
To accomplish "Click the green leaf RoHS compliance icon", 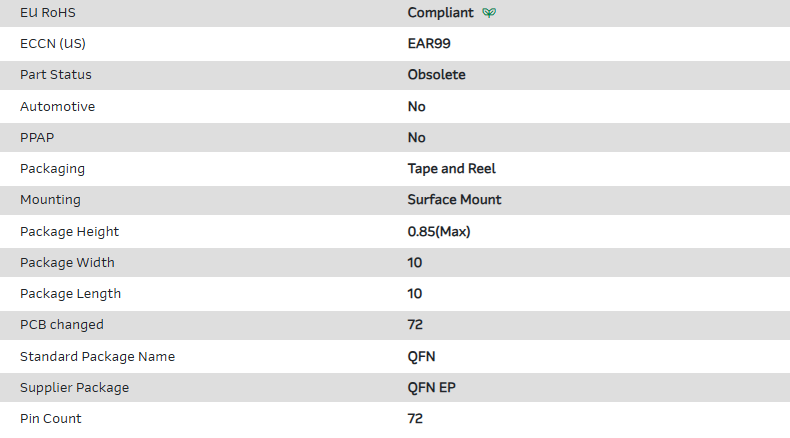I will pos(489,13).
